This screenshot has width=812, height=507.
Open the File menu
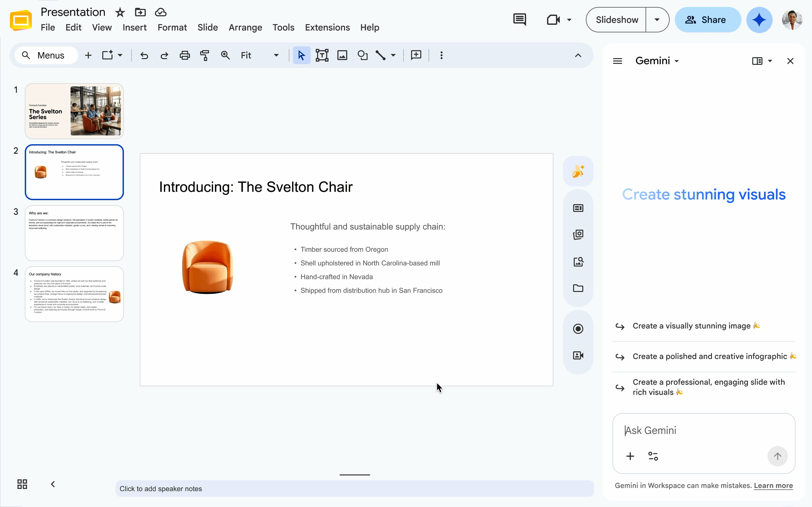[x=48, y=28]
